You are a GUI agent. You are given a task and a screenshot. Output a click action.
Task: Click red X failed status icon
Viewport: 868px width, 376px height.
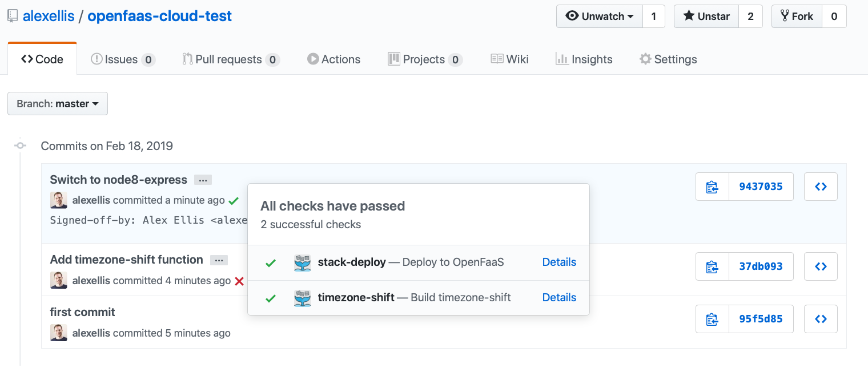coord(239,281)
